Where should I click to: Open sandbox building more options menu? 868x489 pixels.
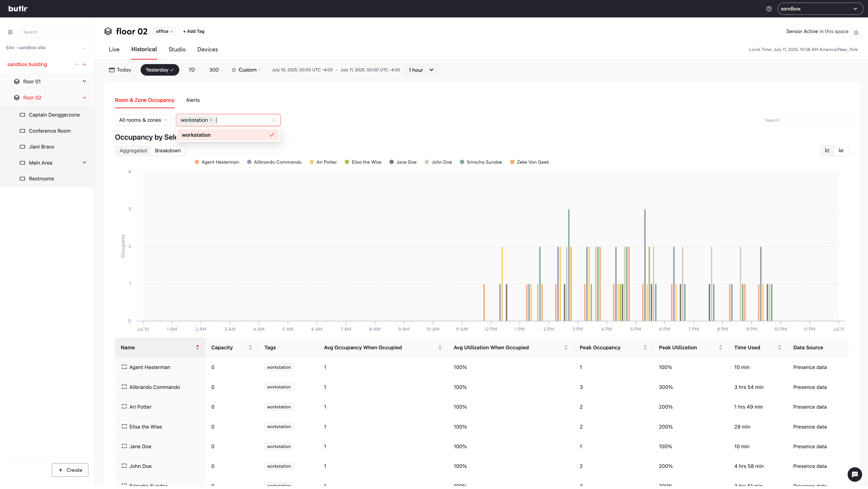tap(77, 64)
